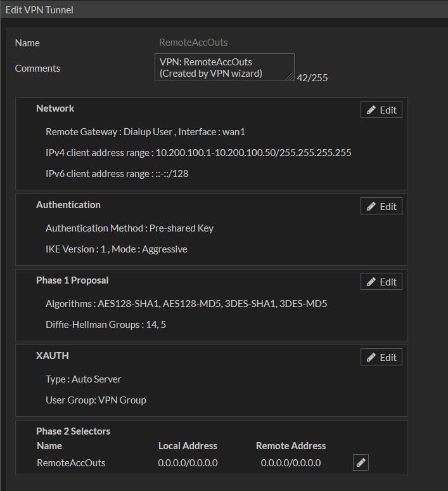Open Phase 1 Proposal editor

pyautogui.click(x=381, y=282)
